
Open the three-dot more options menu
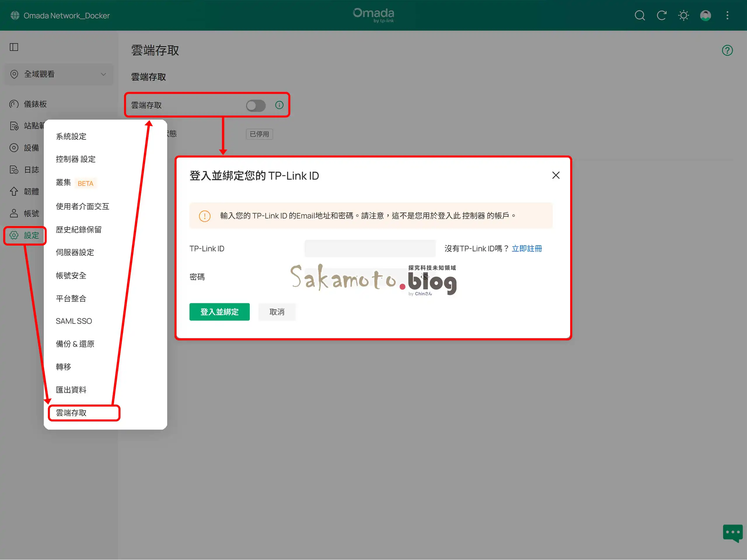727,15
